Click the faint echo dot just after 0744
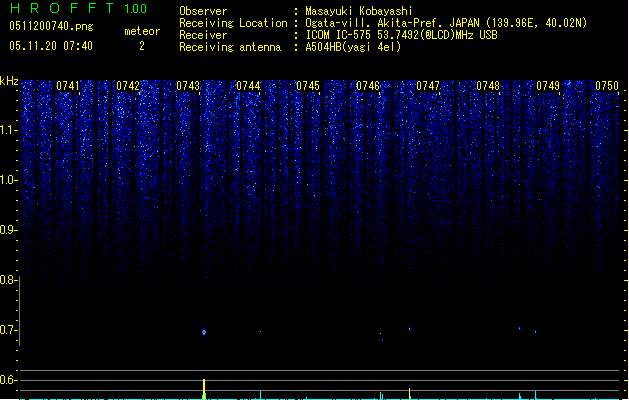 point(260,331)
